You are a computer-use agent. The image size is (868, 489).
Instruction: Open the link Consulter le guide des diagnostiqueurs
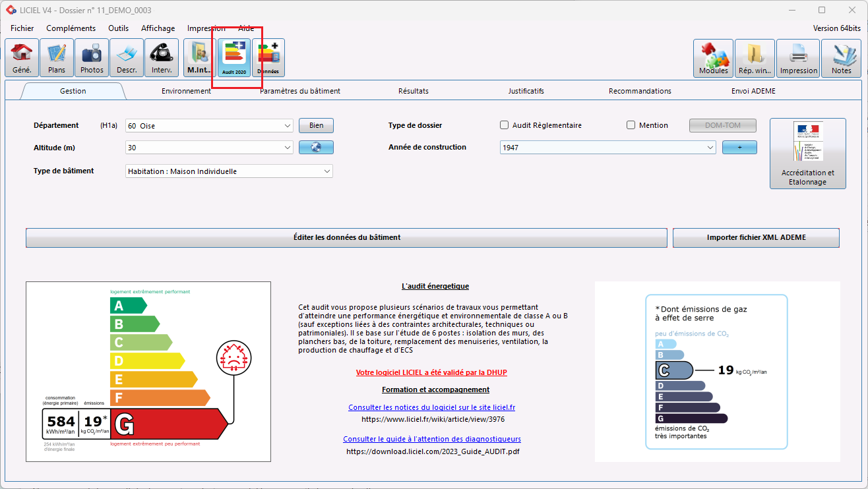(x=432, y=439)
